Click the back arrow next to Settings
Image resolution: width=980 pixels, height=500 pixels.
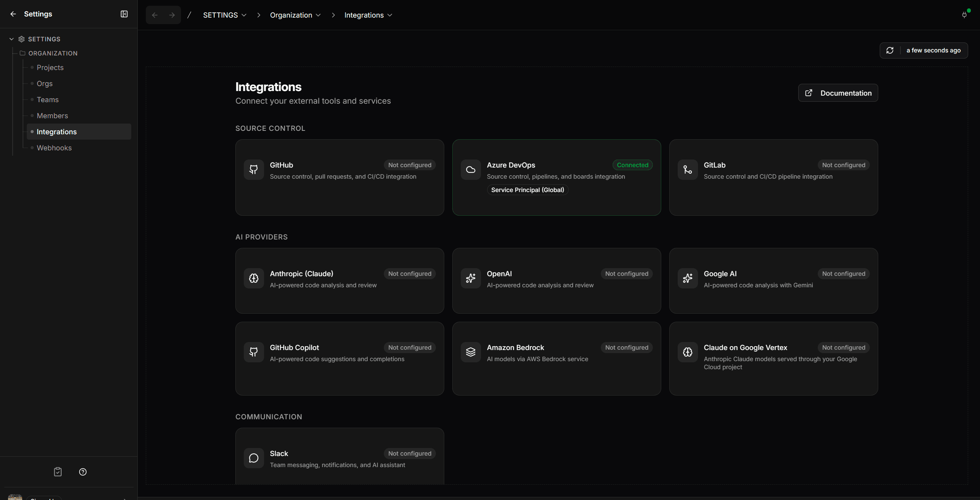(13, 14)
